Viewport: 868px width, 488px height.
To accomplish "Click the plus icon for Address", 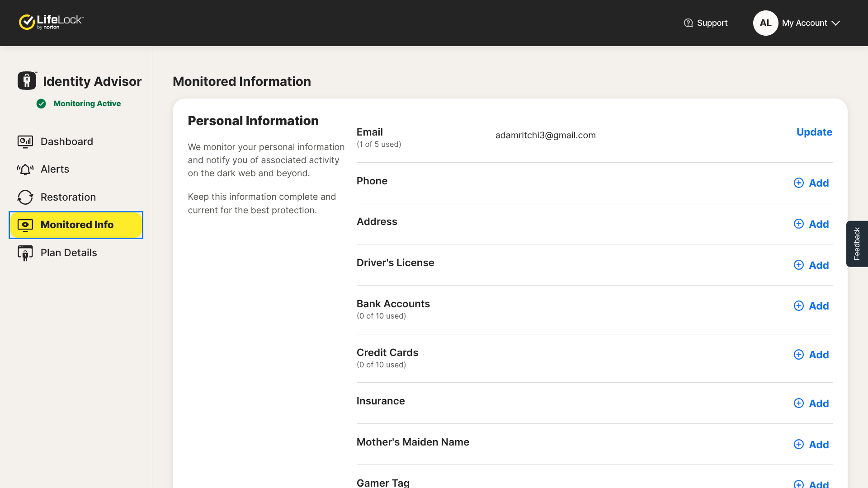I will pyautogui.click(x=799, y=224).
